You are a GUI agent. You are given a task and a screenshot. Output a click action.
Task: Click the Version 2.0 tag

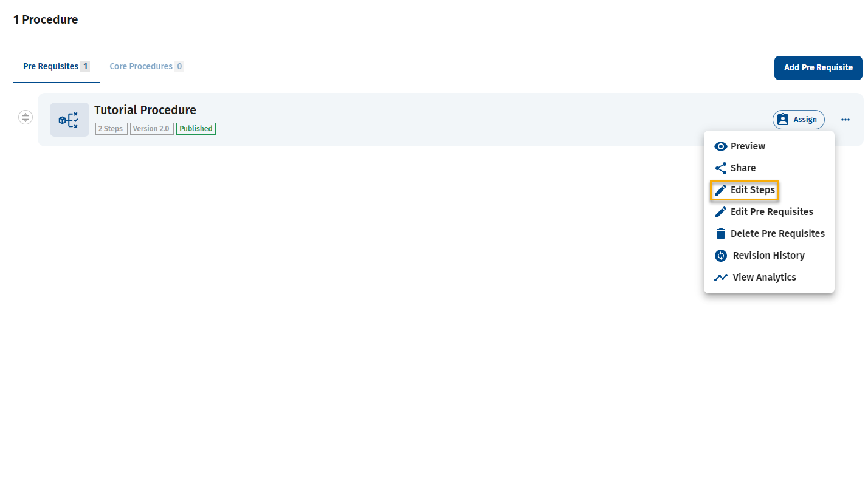151,129
